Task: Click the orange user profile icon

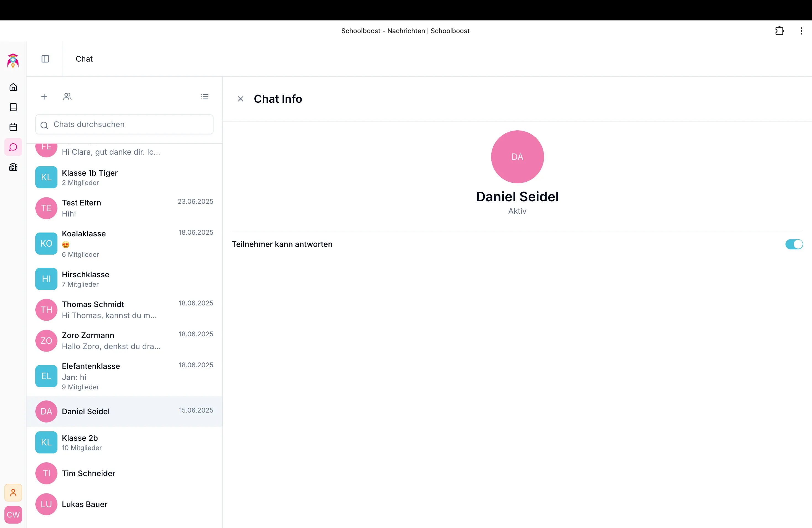Action: [x=13, y=493]
